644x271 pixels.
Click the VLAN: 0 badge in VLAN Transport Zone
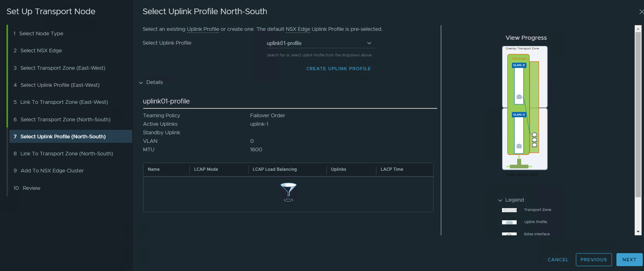click(518, 114)
